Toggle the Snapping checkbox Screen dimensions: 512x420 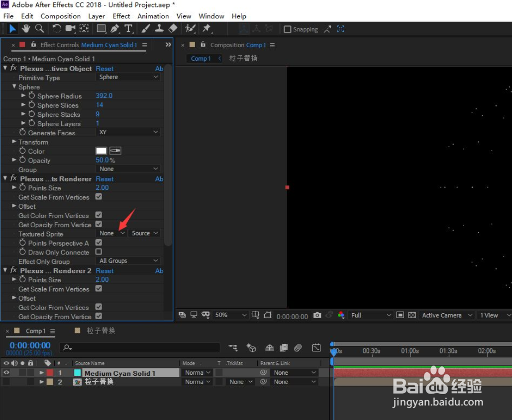coord(288,29)
